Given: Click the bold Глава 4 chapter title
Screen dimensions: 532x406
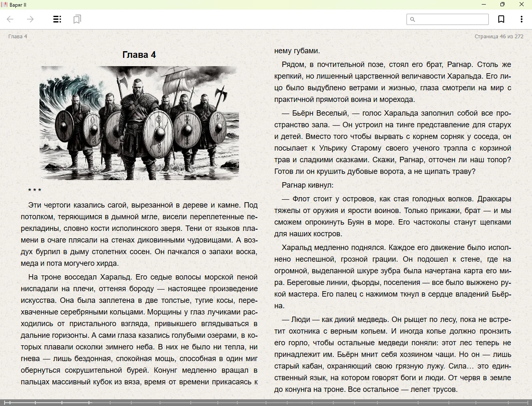Looking at the screenshot, I should (139, 54).
